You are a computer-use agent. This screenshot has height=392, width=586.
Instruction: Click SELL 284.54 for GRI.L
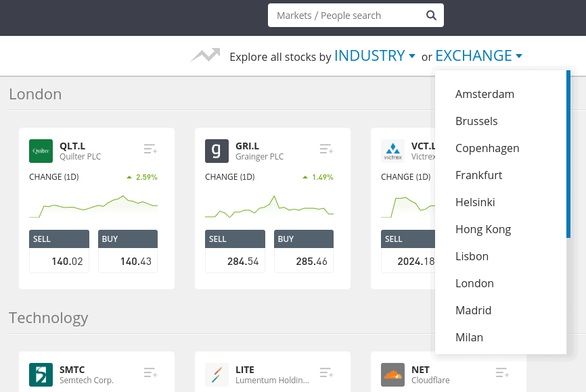pyautogui.click(x=235, y=251)
